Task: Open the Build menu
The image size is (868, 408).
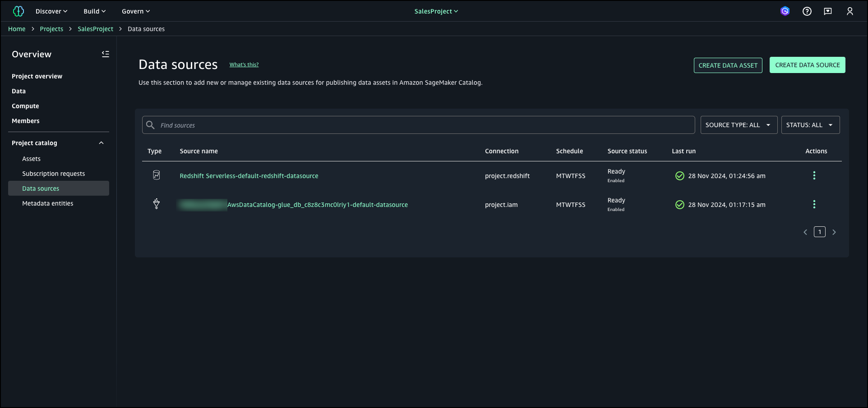Action: (x=95, y=11)
